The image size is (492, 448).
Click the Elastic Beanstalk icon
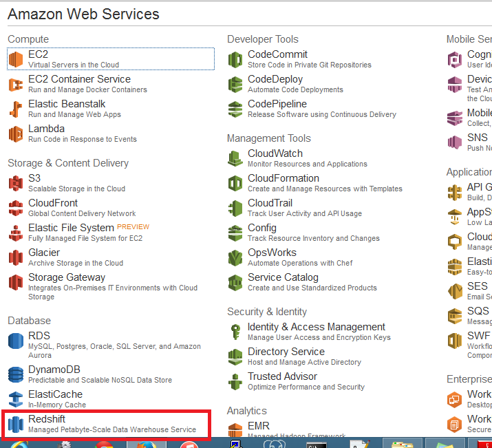pyautogui.click(x=16, y=109)
